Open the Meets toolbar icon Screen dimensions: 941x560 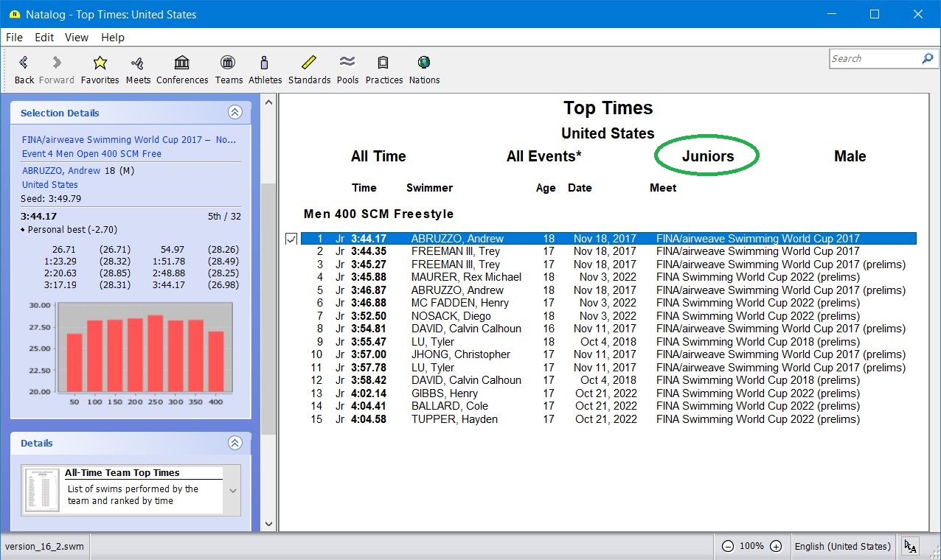[137, 63]
